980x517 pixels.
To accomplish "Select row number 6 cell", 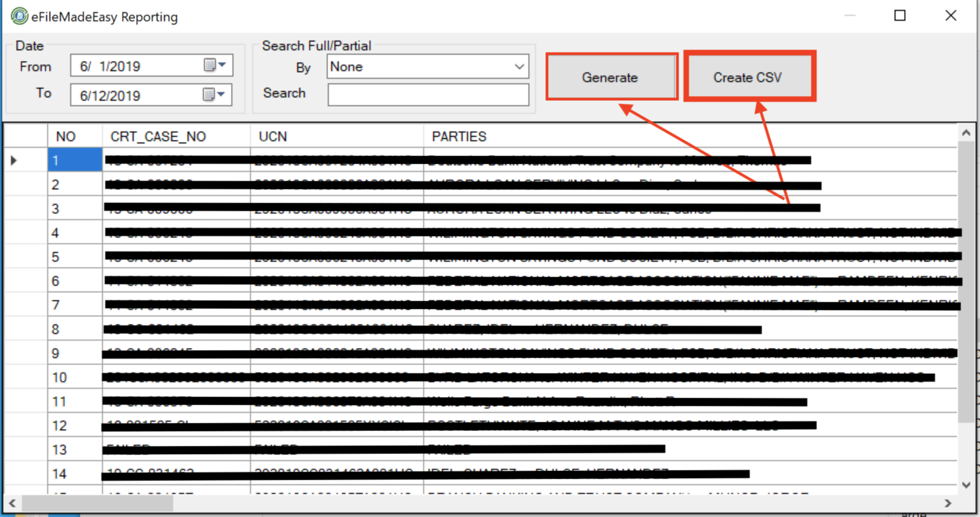I will point(75,281).
